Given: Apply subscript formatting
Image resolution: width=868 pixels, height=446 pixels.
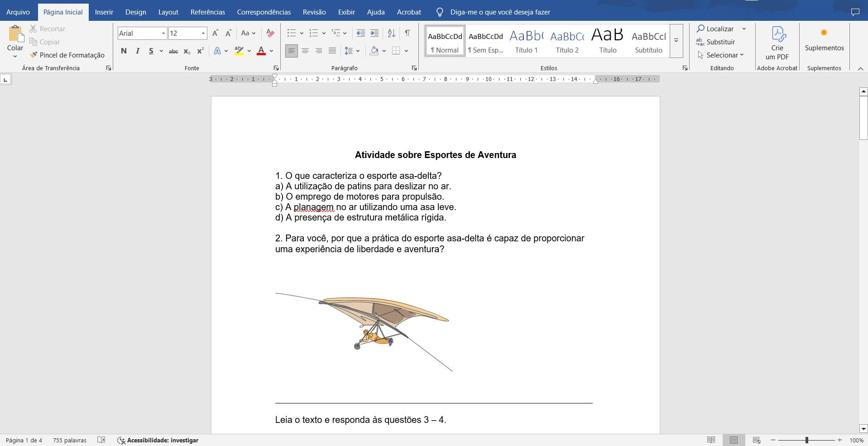Looking at the screenshot, I should 187,51.
